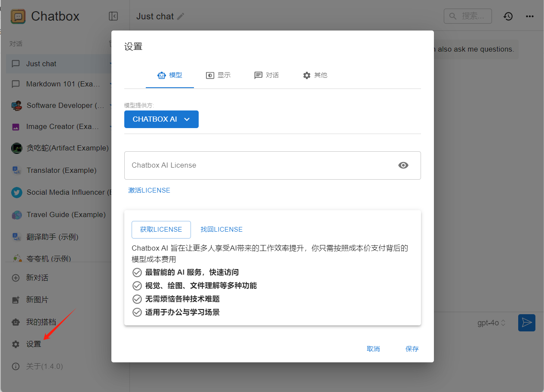
Task: Collapse the sidebar with the panel toggle icon
Action: pos(113,16)
